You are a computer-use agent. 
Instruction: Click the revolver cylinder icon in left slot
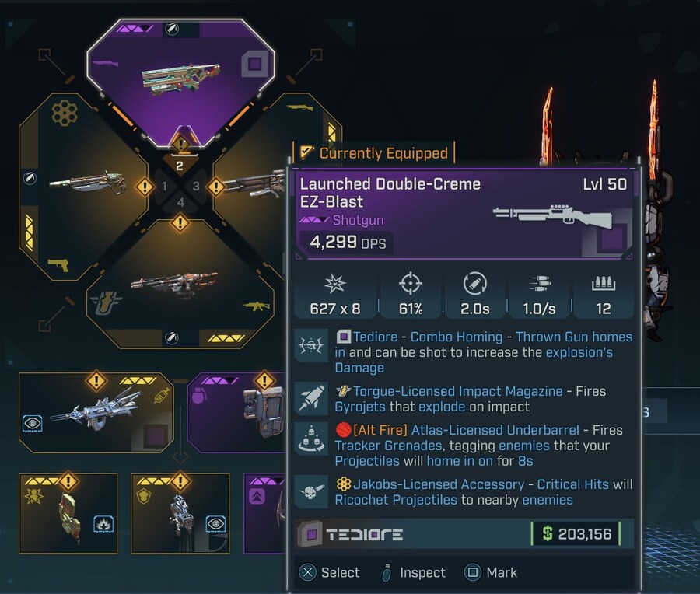65,113
